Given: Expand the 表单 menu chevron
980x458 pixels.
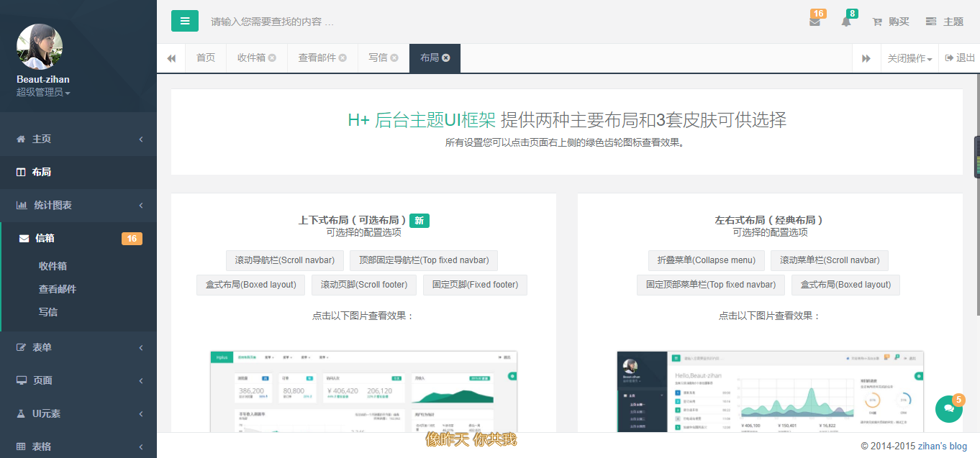Looking at the screenshot, I should 141,347.
